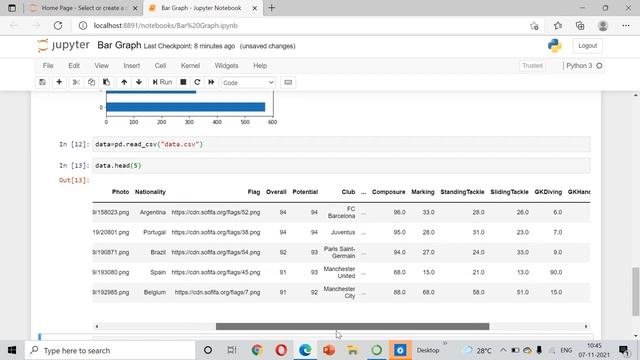Click the Potential column header
The width and height of the screenshot is (640, 360).
coord(305,192)
